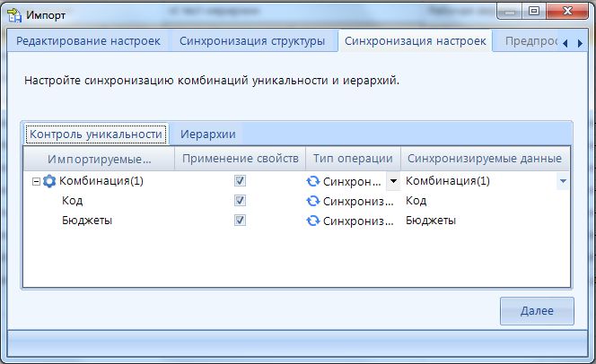The width and height of the screenshot is (596, 364).
Task: Uncheck the Код apply properties checkbox
Action: click(x=240, y=201)
